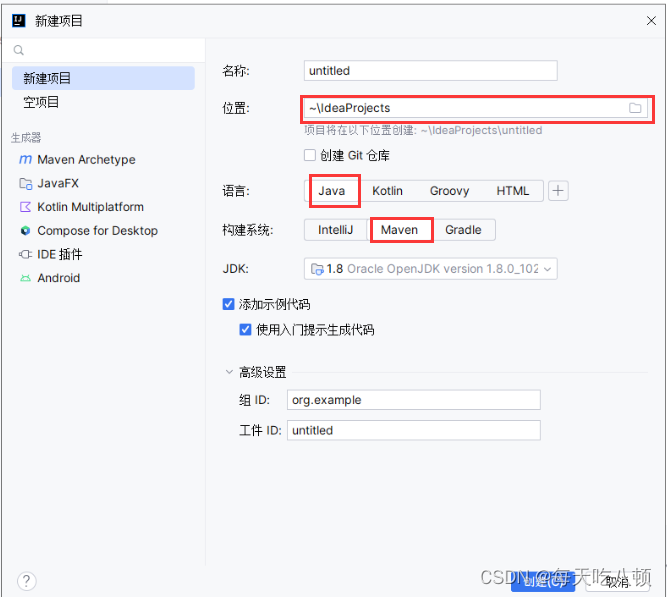
Task: Select JavaFX generator
Action: tap(103, 183)
